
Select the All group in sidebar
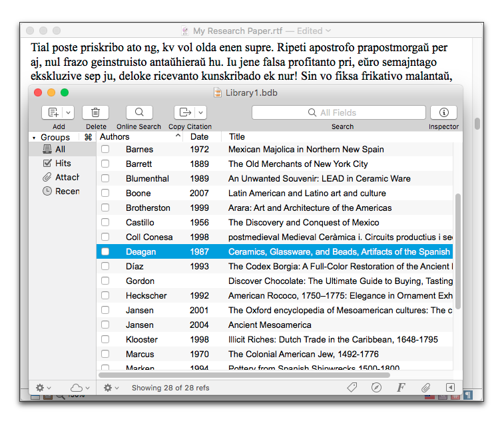tap(63, 150)
